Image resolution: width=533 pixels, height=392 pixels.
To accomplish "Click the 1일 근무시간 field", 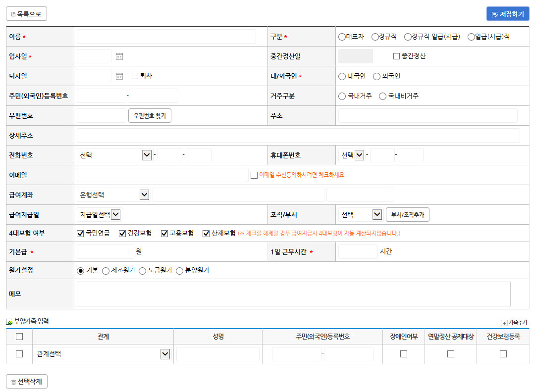I will tap(358, 252).
